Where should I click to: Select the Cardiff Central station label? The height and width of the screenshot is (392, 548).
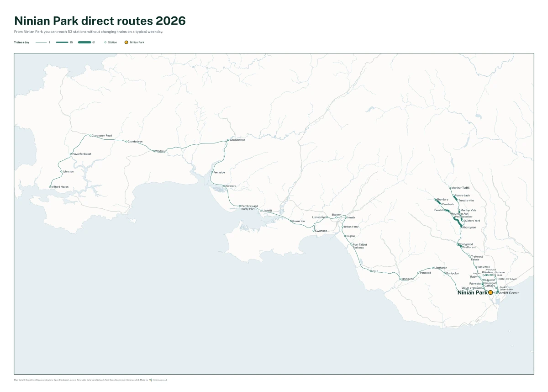click(508, 293)
